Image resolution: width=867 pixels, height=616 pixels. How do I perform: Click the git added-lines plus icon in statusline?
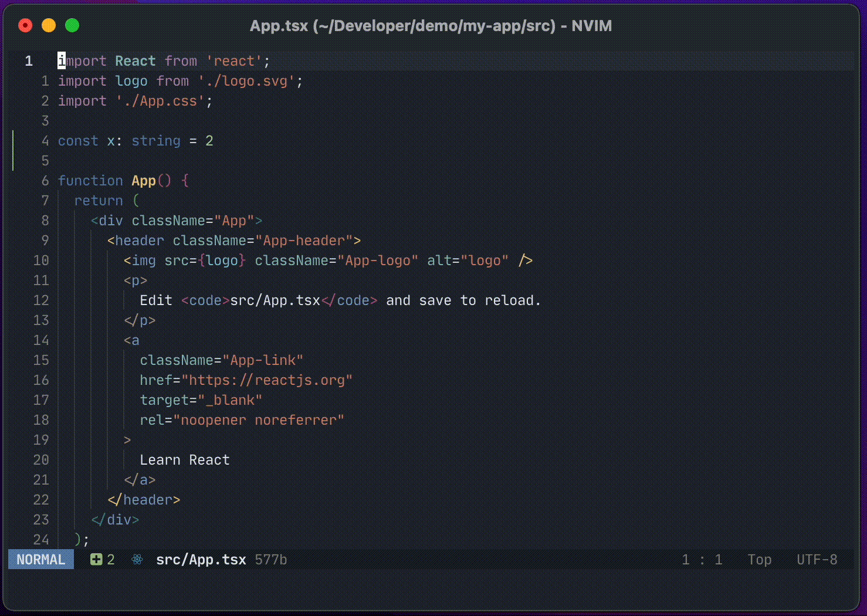click(x=96, y=560)
